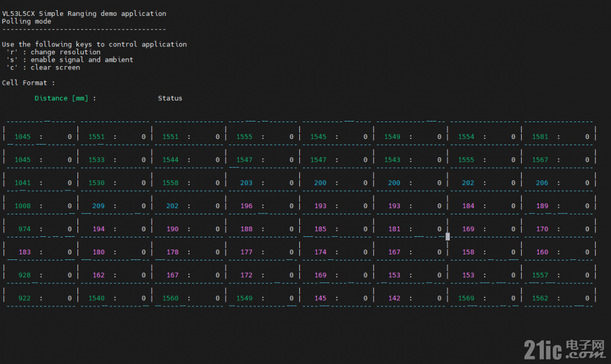Select magenta distance value 145
The width and height of the screenshot is (611, 364).
tap(320, 298)
